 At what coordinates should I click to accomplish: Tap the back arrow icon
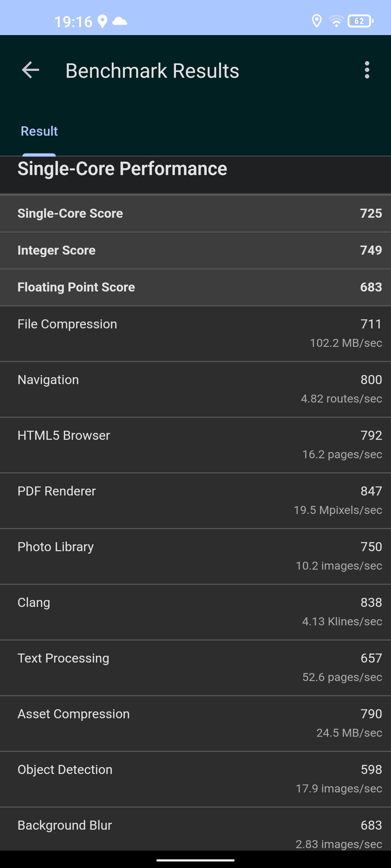[30, 70]
